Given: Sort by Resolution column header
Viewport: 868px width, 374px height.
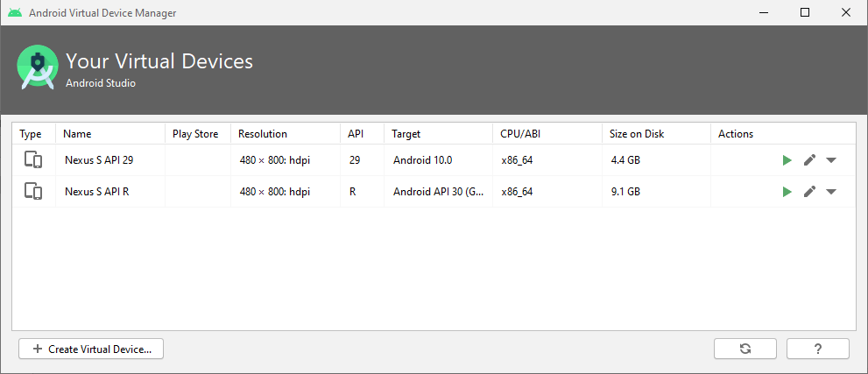Looking at the screenshot, I should (262, 134).
